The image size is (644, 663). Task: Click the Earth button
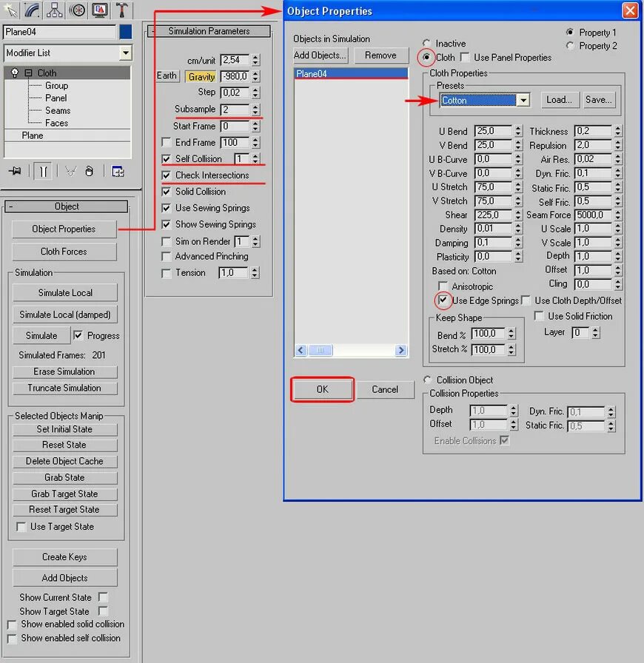[x=167, y=75]
